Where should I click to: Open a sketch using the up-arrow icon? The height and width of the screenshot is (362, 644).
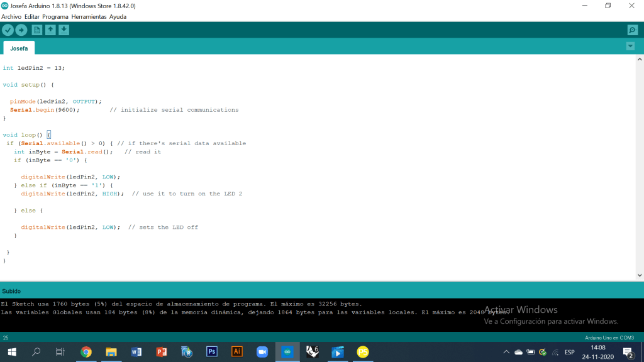[x=50, y=30]
